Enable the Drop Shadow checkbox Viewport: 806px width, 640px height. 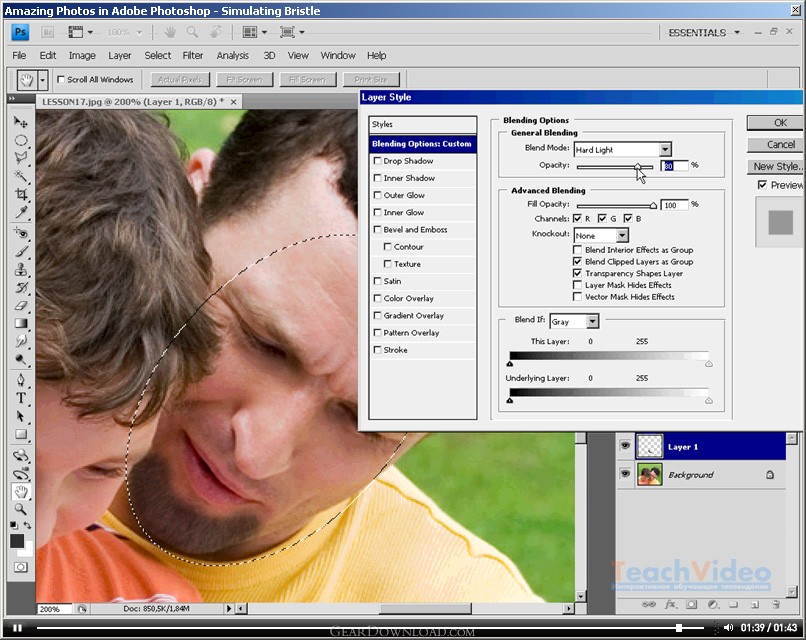[377, 161]
